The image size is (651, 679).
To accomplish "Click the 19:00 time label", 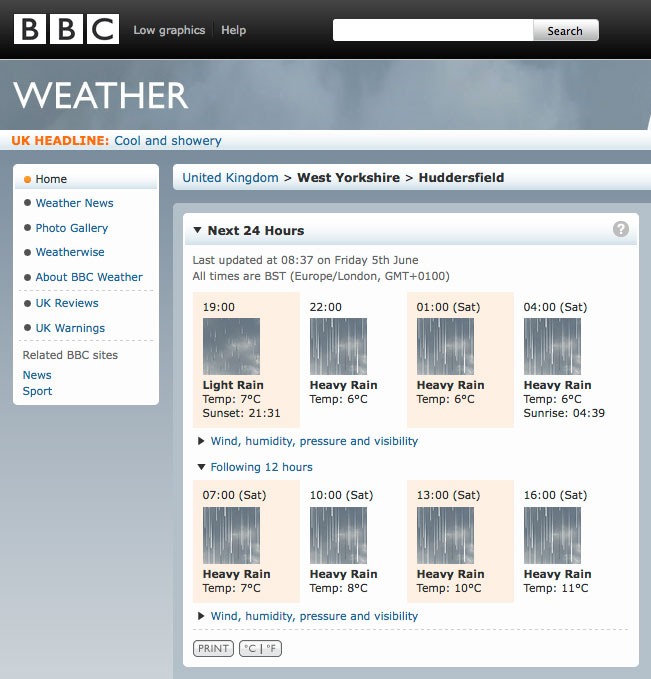I will point(219,307).
